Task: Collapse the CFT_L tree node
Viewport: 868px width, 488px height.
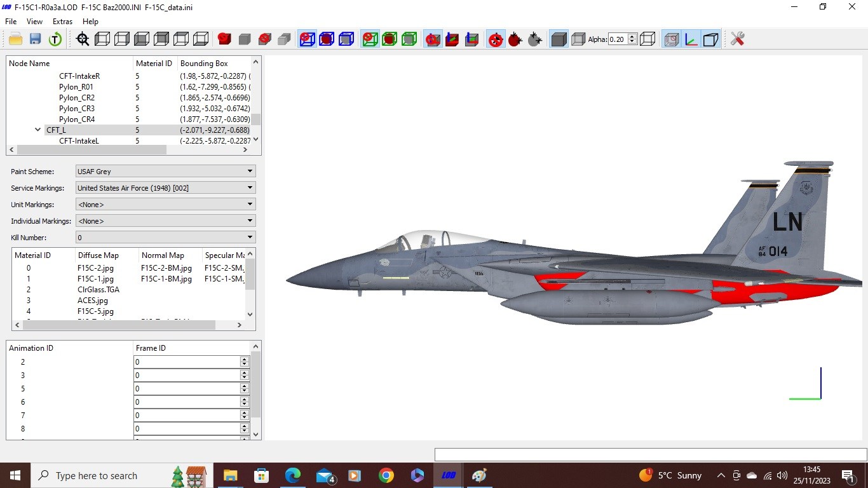Action: pyautogui.click(x=38, y=130)
